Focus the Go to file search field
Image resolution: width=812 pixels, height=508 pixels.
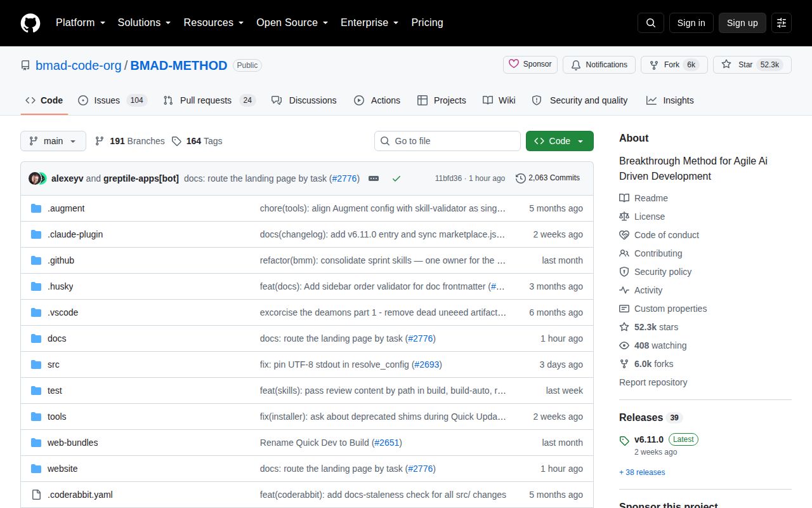[447, 141]
